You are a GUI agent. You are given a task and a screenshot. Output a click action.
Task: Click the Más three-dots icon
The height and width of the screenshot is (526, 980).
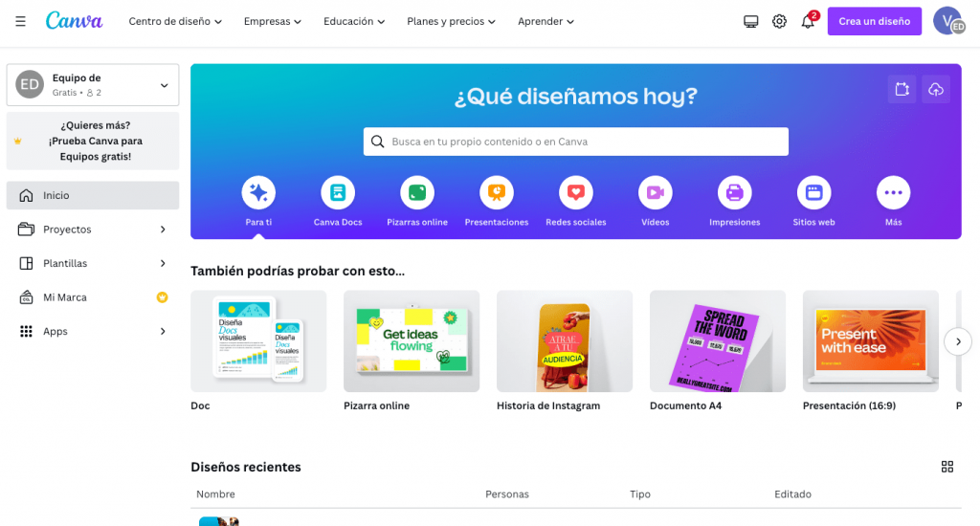(894, 193)
